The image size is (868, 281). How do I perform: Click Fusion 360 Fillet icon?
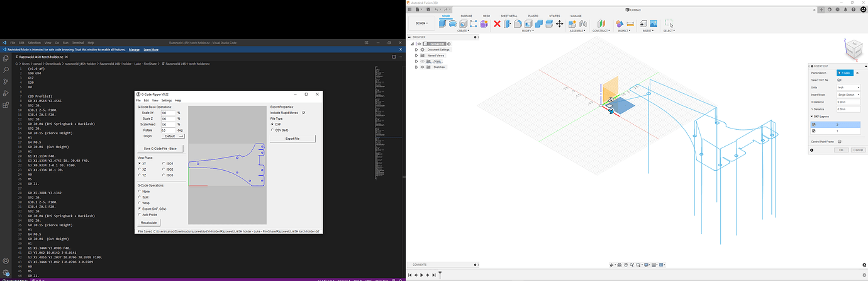pyautogui.click(x=517, y=24)
